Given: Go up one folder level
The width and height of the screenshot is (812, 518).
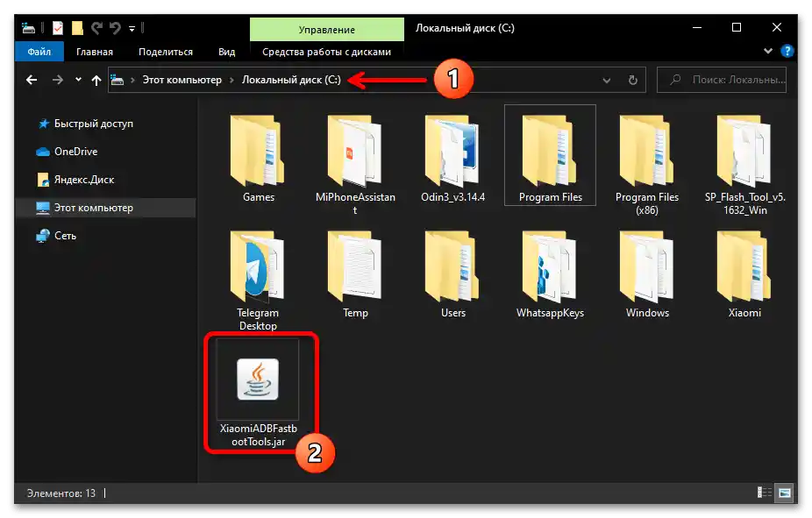Looking at the screenshot, I should [96, 81].
